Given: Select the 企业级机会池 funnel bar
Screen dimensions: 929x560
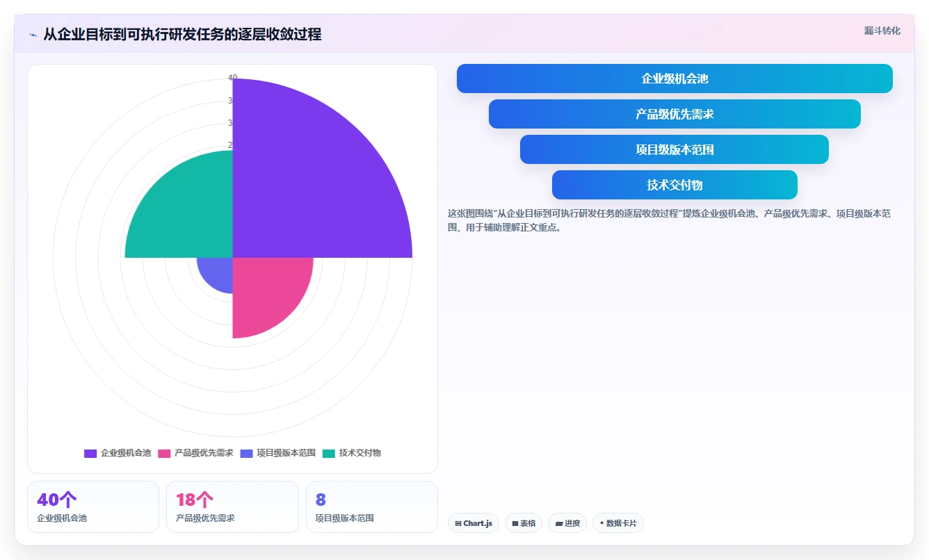Looking at the screenshot, I should [674, 79].
